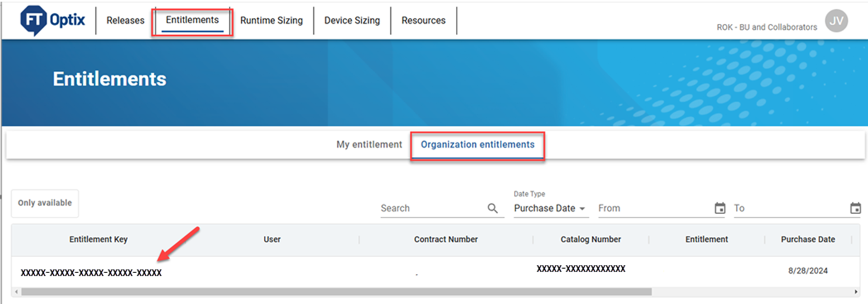Image resolution: width=868 pixels, height=305 pixels.
Task: Open the To date calendar picker
Action: pyautogui.click(x=855, y=208)
